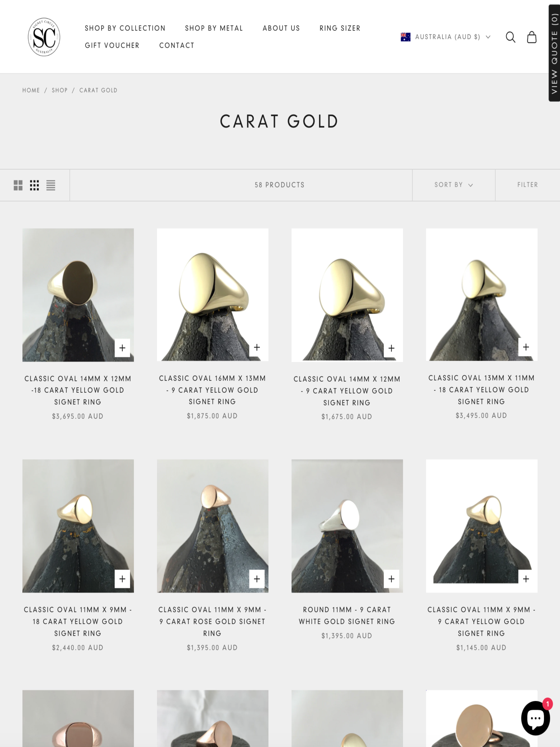
Task: Open the Shop by Collection menu
Action: coord(125,28)
